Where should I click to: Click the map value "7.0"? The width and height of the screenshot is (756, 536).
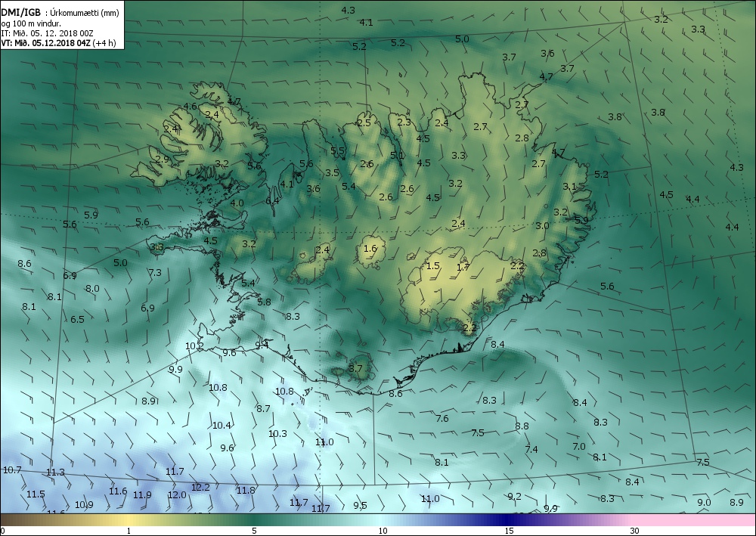tap(579, 447)
